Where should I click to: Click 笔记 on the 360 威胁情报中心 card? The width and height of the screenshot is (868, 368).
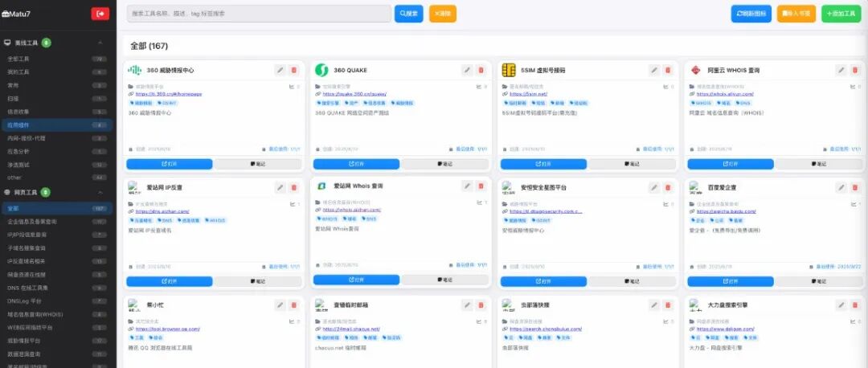pyautogui.click(x=258, y=164)
